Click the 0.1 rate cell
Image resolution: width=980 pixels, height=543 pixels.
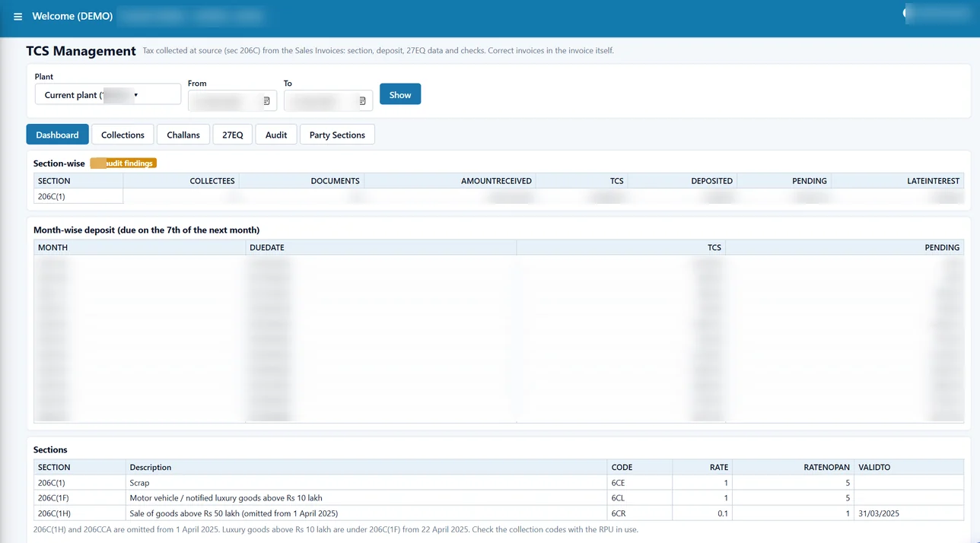tap(702, 513)
